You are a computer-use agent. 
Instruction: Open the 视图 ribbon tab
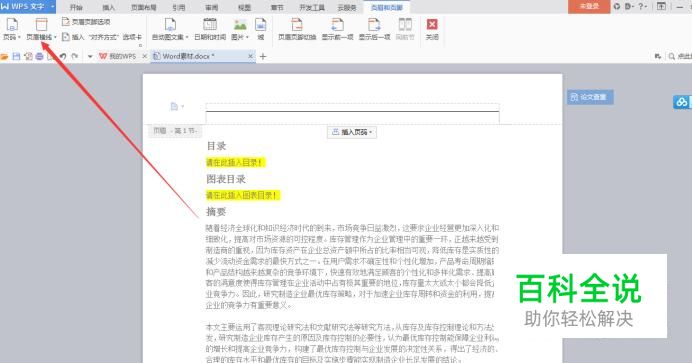[x=244, y=7]
